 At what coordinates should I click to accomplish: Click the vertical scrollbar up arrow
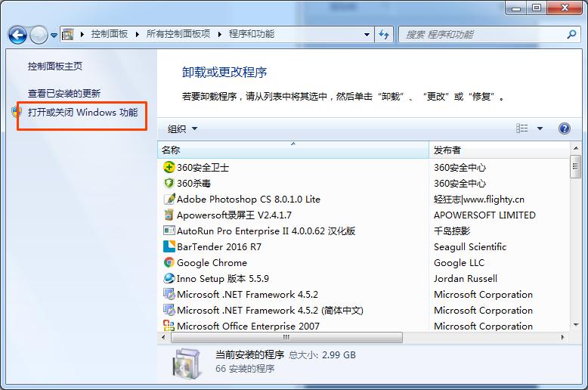(576, 148)
